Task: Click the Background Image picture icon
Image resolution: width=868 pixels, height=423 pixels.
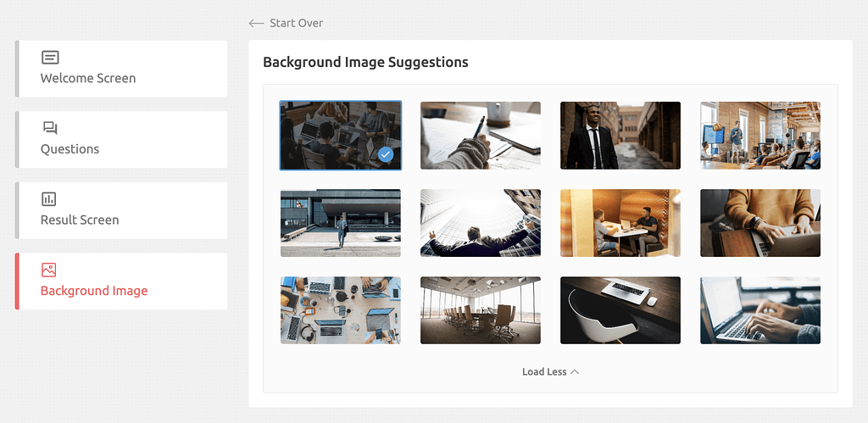Action: tap(49, 270)
